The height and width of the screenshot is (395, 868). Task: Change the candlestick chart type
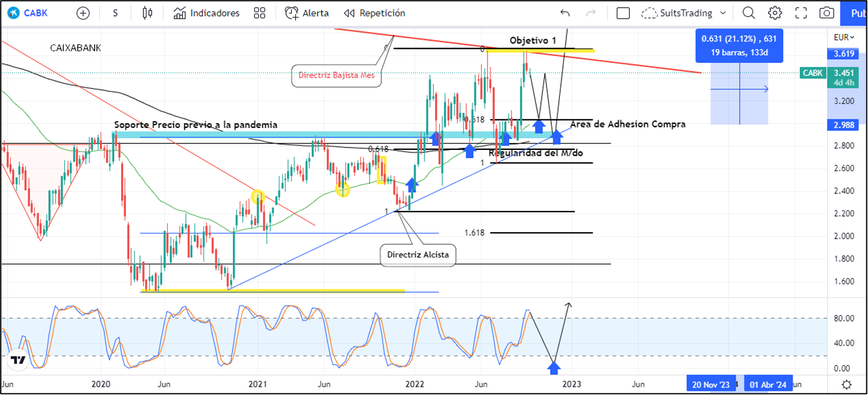click(x=148, y=13)
